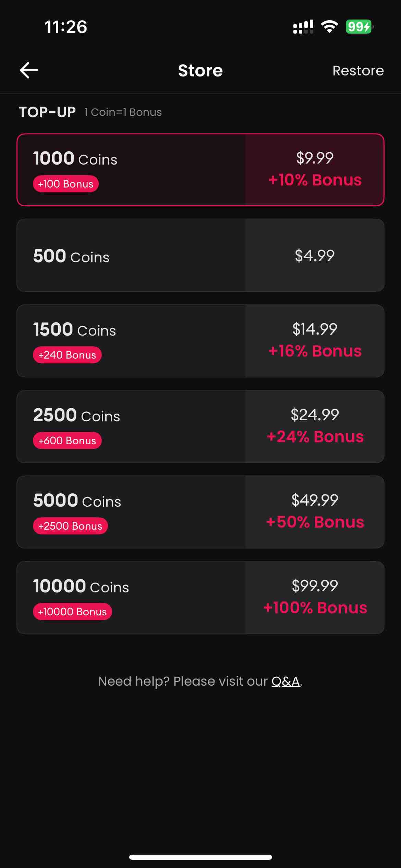
Task: Tap the Wi-Fi status icon
Action: tap(329, 26)
